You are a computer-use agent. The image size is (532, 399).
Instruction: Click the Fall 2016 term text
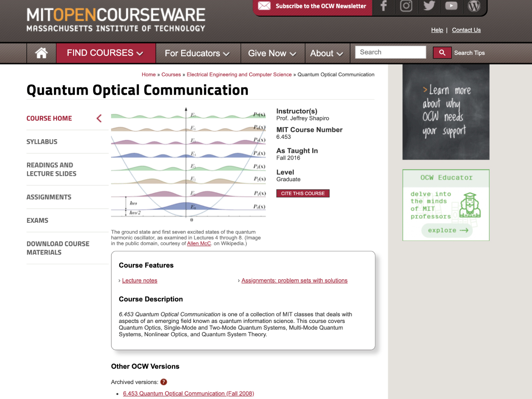pos(288,158)
